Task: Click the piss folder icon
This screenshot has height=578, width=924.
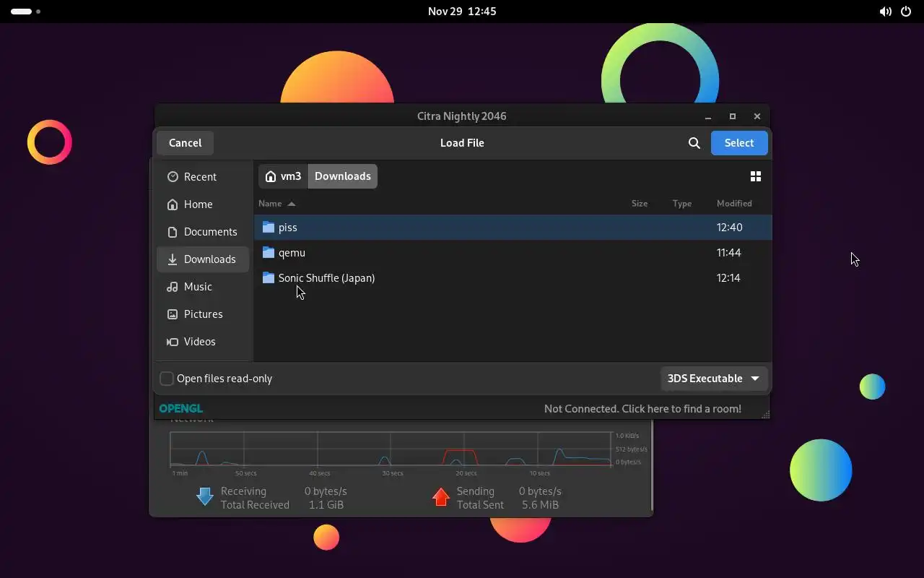Action: (269, 228)
